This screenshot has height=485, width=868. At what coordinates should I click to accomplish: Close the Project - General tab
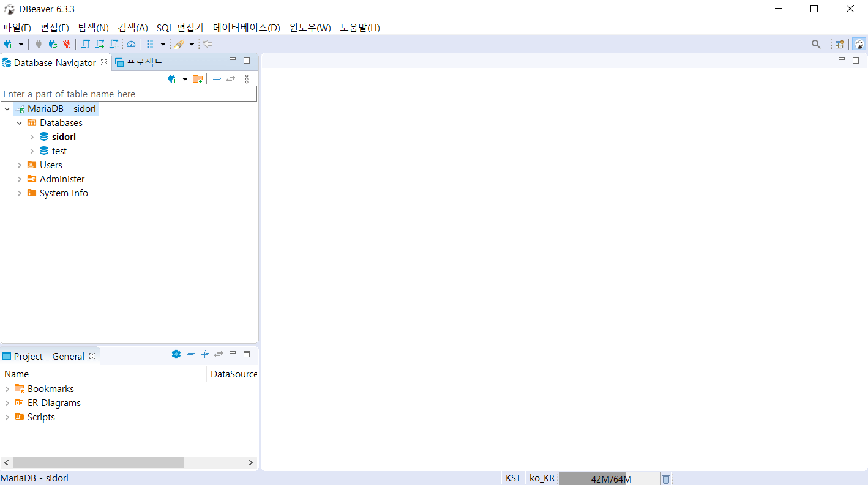pos(92,356)
